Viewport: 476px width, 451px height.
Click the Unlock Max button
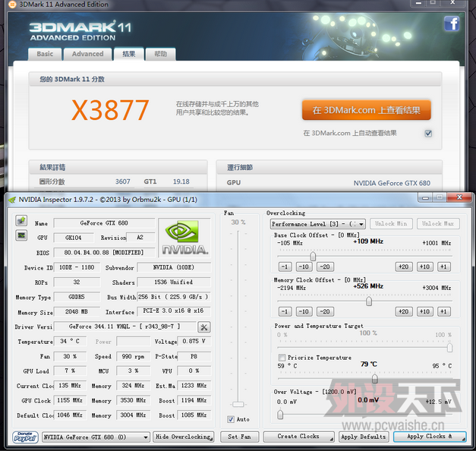(x=438, y=223)
